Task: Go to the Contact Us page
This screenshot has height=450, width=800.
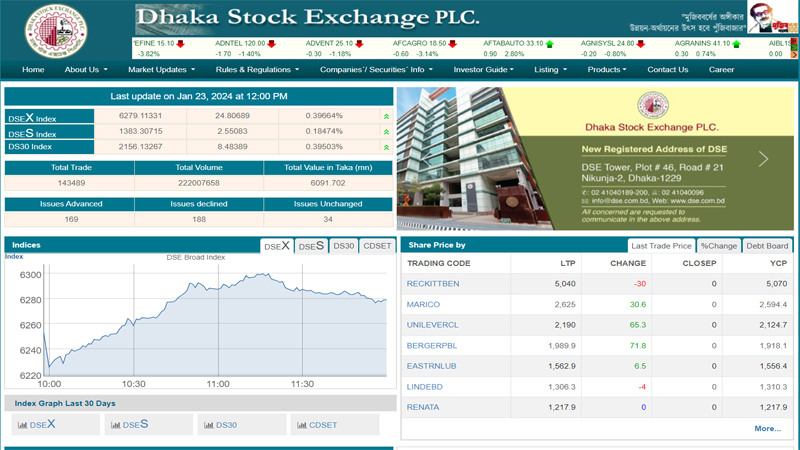Action: 667,70
